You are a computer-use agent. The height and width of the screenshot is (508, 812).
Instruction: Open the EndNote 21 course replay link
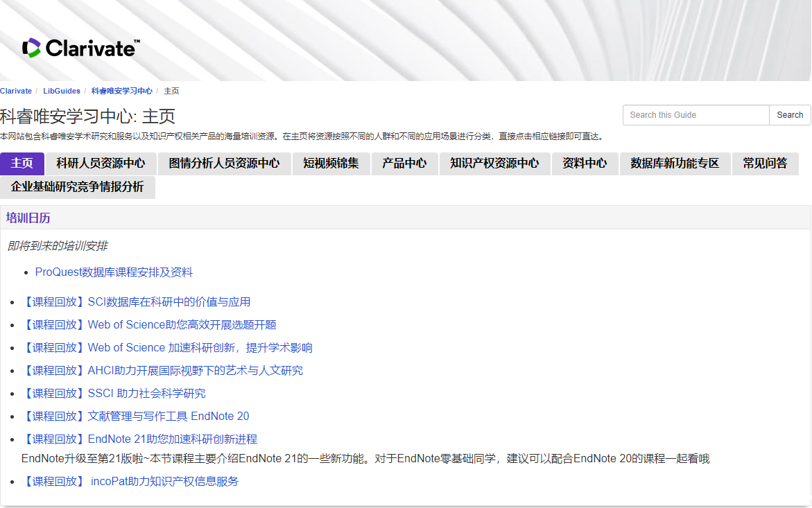pyautogui.click(x=140, y=439)
